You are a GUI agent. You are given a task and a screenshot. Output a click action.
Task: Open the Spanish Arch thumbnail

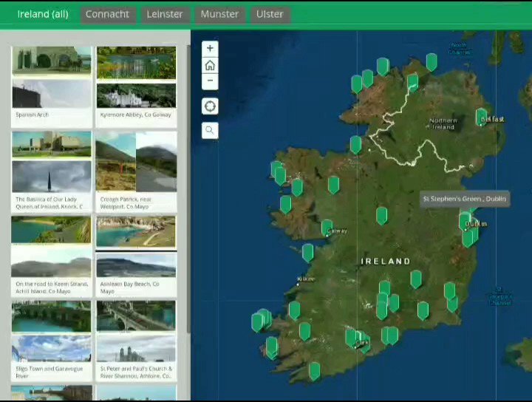point(52,95)
